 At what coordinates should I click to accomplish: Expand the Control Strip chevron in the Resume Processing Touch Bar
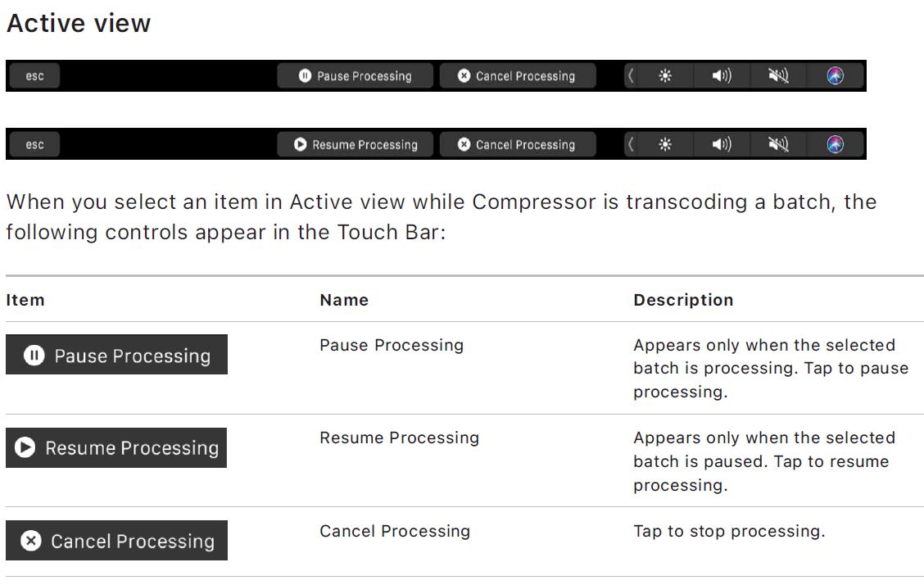631,145
